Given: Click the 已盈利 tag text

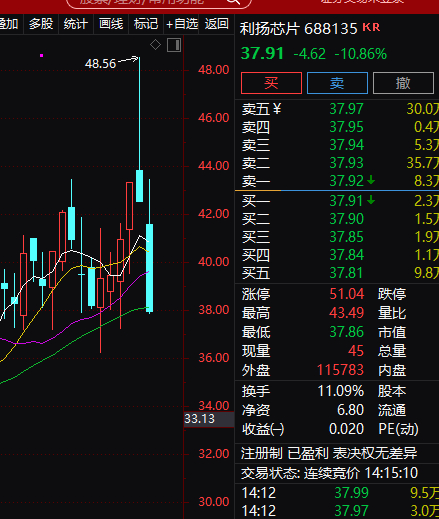Looking at the screenshot, I should [308, 454].
